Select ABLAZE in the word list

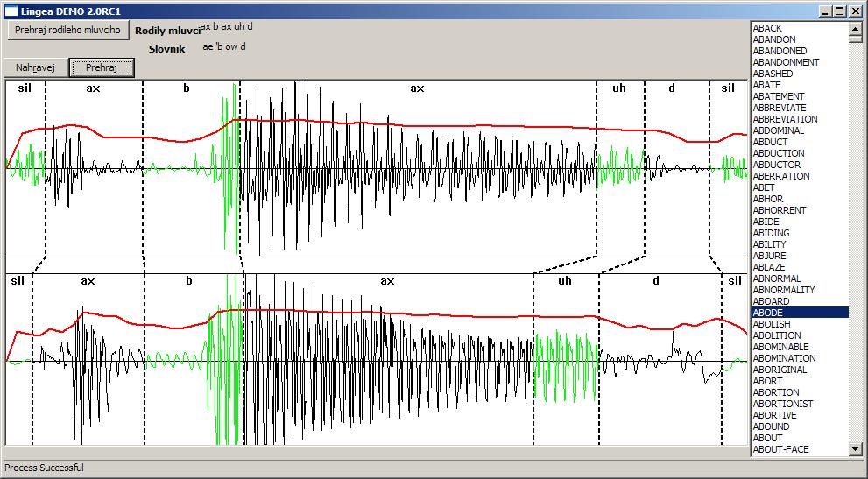point(800,267)
